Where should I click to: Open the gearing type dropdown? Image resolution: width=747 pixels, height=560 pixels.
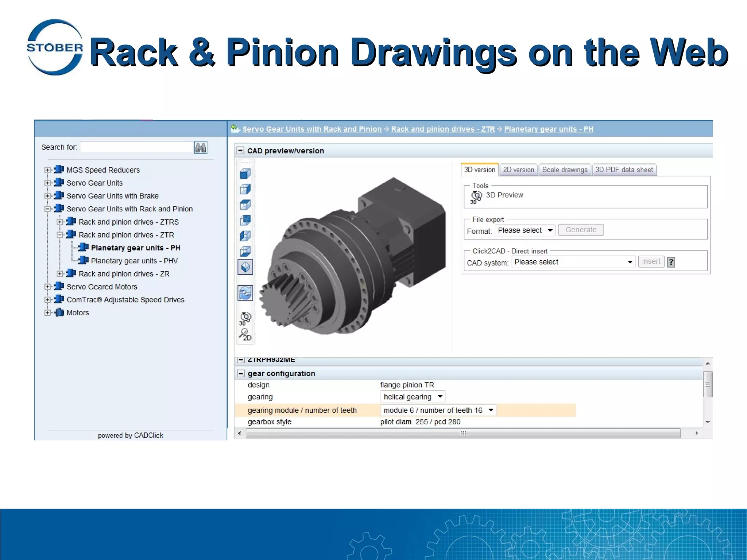[x=413, y=397]
